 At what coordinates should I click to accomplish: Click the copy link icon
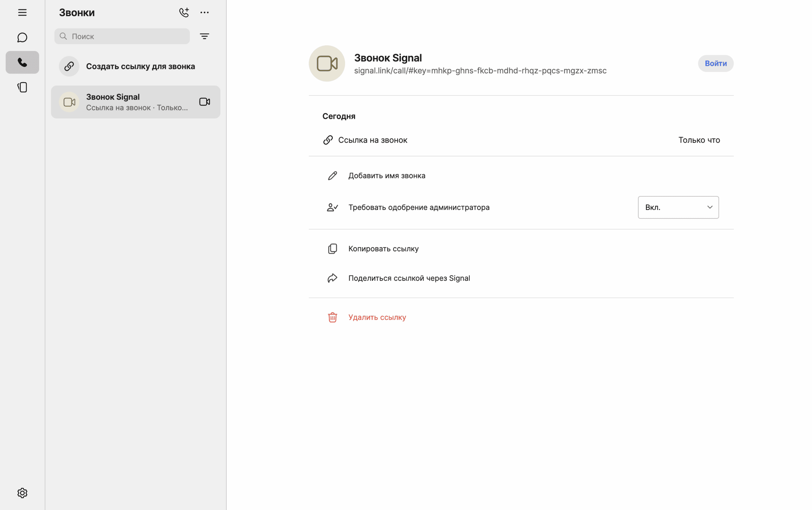pyautogui.click(x=332, y=248)
